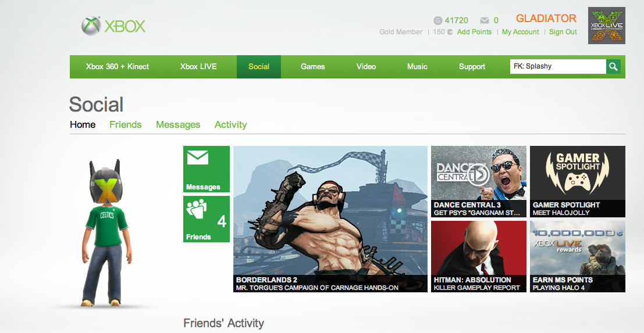Open the Dance Central 3 tile

pyautogui.click(x=478, y=181)
